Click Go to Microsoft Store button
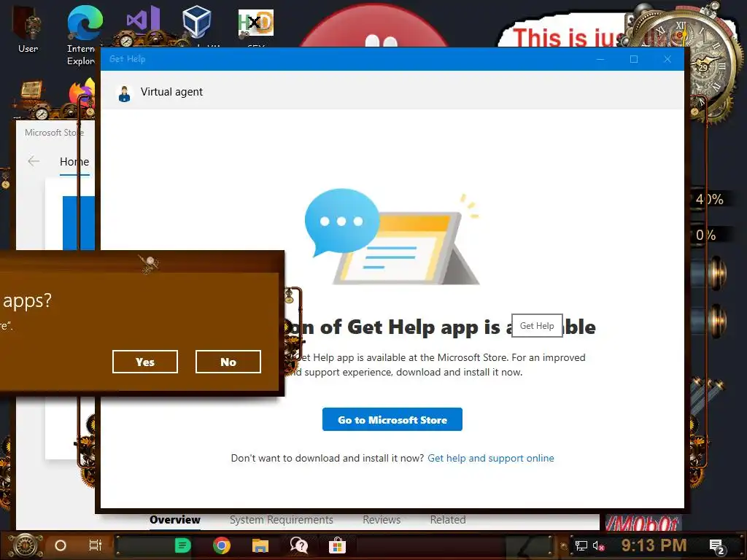Image resolution: width=747 pixels, height=560 pixels. 392,419
